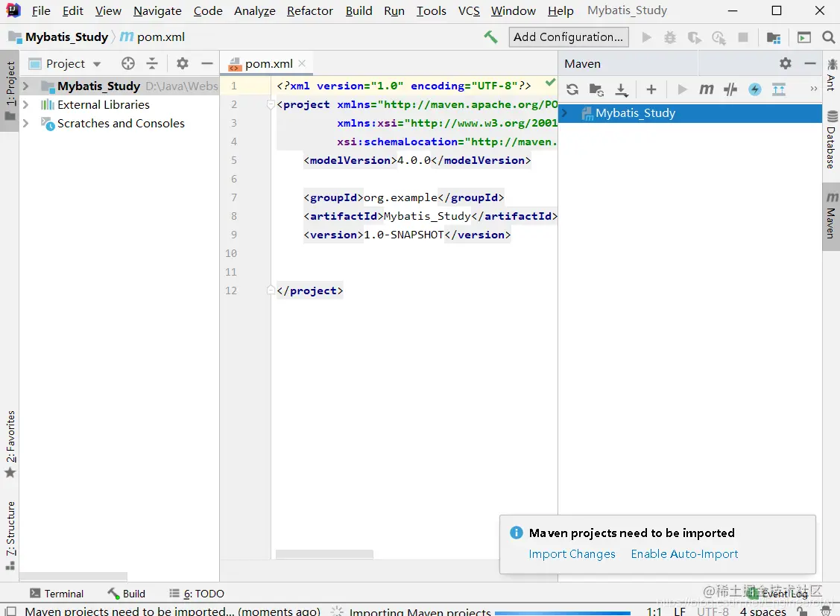840x616 pixels.
Task: Open the Tools menu
Action: (432, 10)
